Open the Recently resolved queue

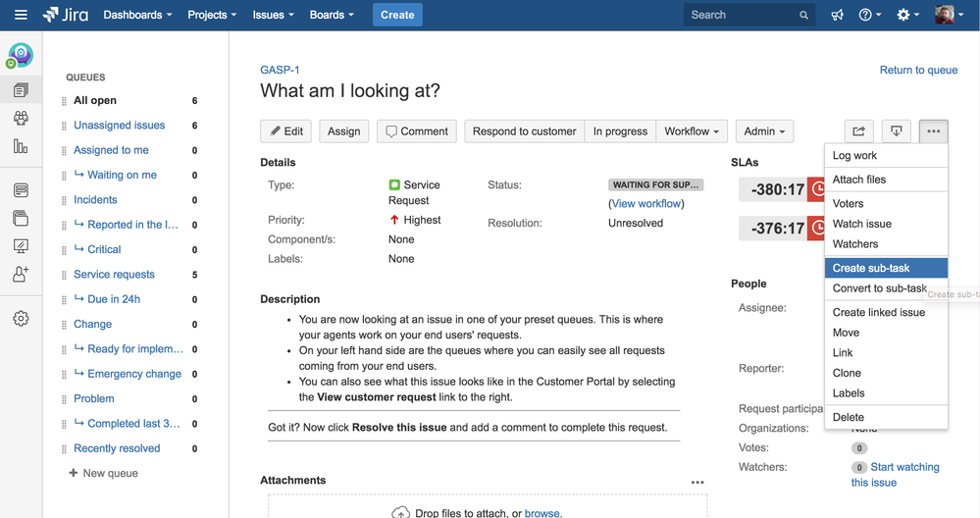(x=117, y=448)
